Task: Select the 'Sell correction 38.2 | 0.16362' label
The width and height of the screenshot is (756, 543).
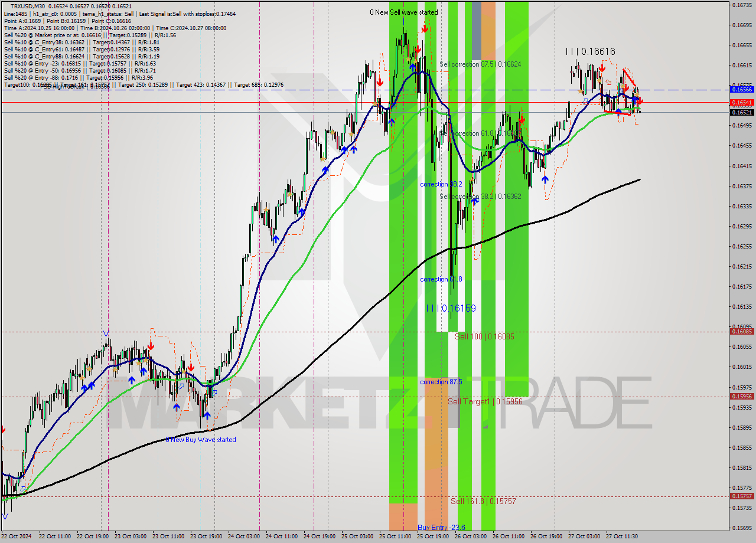Action: 480,196
